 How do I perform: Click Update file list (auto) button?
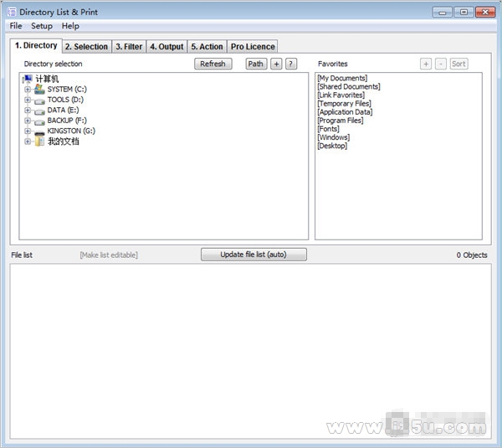coord(254,255)
